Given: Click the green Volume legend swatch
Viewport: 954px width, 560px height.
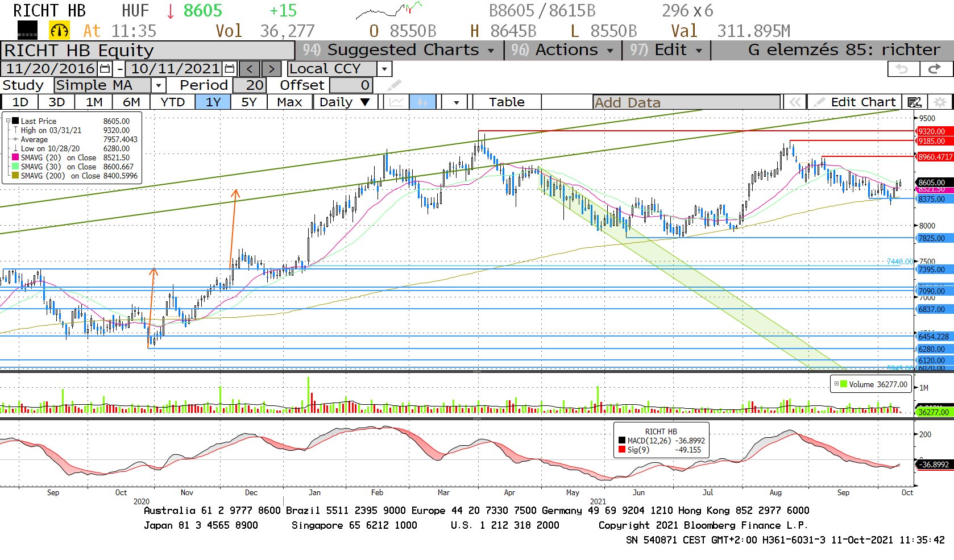Looking at the screenshot, I should coord(844,384).
